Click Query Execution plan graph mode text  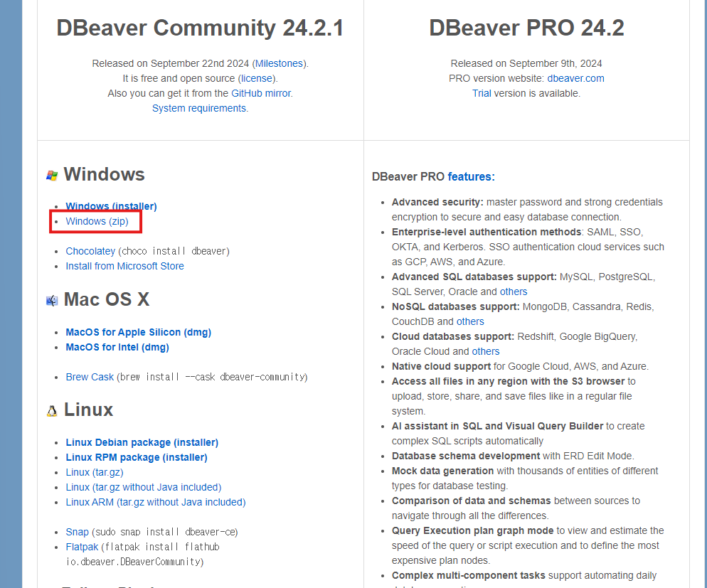click(472, 530)
